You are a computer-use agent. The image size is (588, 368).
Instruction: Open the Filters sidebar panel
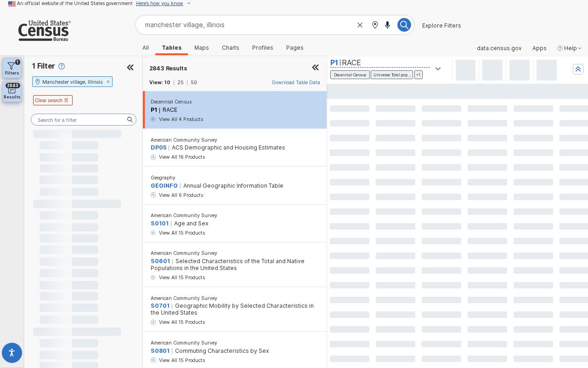coord(12,68)
